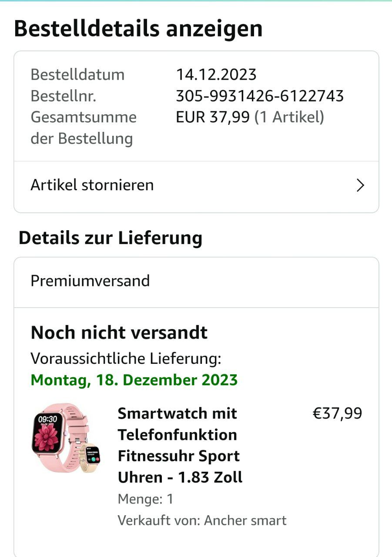Open the chevron arrow beside Artikel stornieren

360,186
